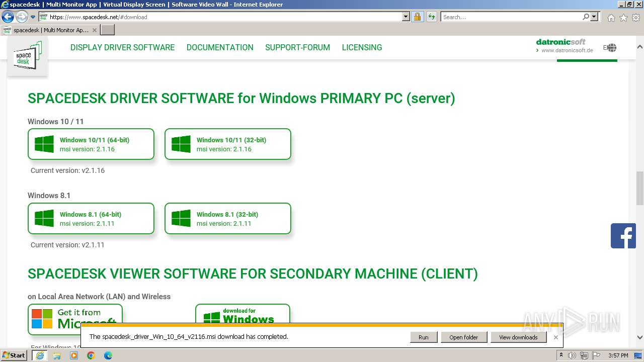Open the recent pages dropdown arrow
This screenshot has width=644, height=362.
tap(33, 17)
